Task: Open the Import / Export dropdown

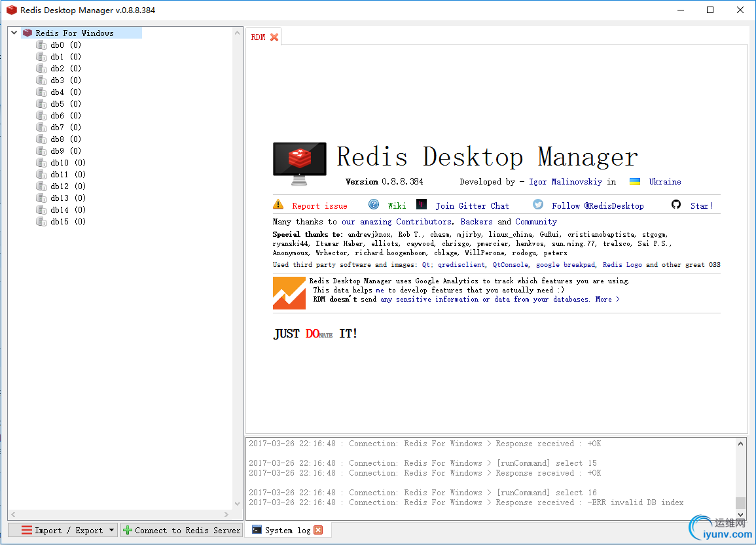Action: pos(63,530)
